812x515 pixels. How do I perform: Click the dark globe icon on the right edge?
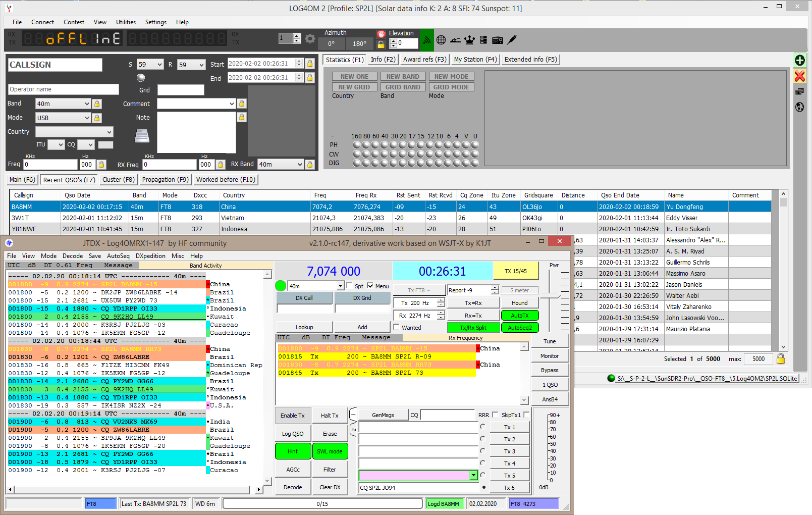tap(799, 107)
